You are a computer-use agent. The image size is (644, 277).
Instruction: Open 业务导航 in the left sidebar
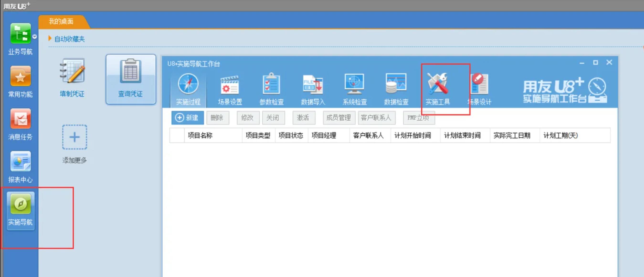pos(21,39)
